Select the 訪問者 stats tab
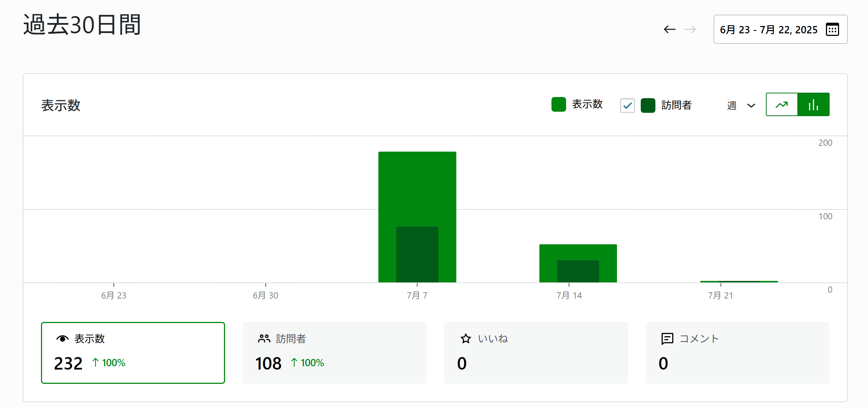This screenshot has height=408, width=868. click(x=334, y=353)
